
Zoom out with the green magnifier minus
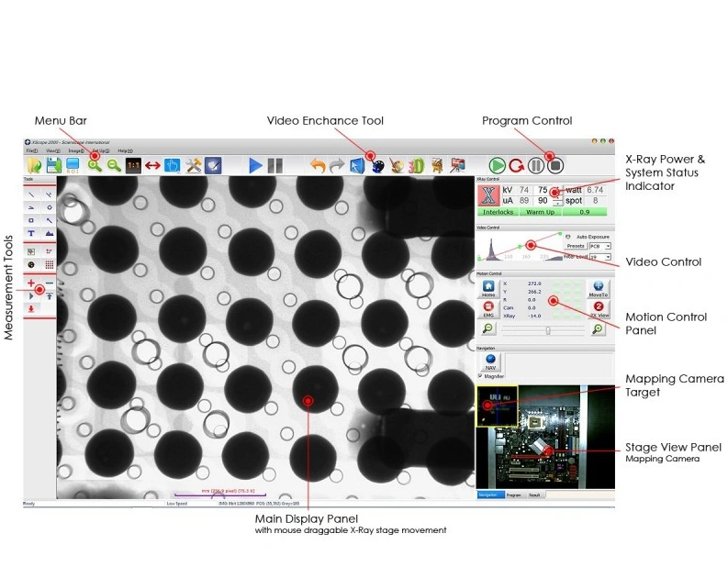114,166
